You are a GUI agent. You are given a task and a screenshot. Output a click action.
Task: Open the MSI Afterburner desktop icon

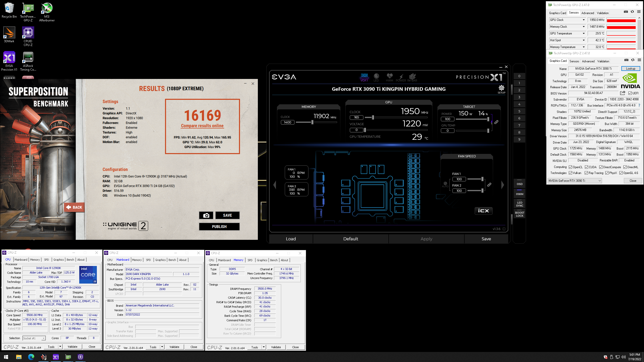pos(47,12)
